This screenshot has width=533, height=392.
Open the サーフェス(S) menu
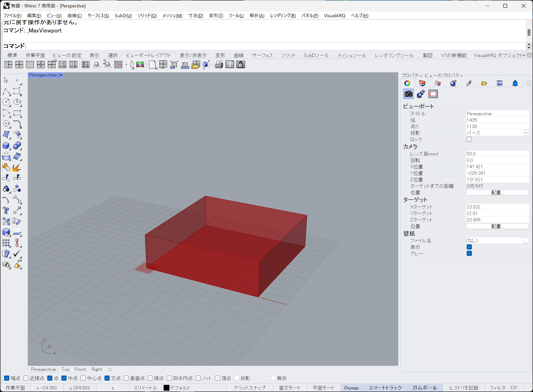tap(98, 15)
